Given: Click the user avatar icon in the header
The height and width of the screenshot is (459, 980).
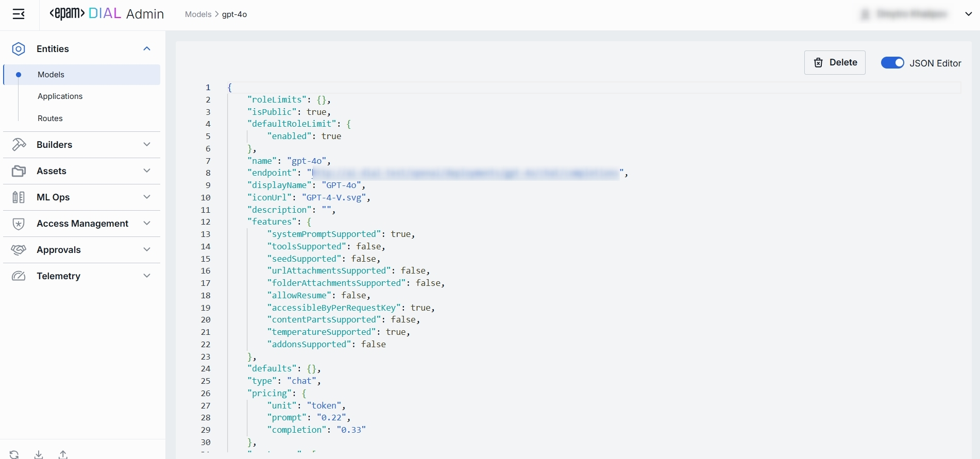Looking at the screenshot, I should coord(865,14).
